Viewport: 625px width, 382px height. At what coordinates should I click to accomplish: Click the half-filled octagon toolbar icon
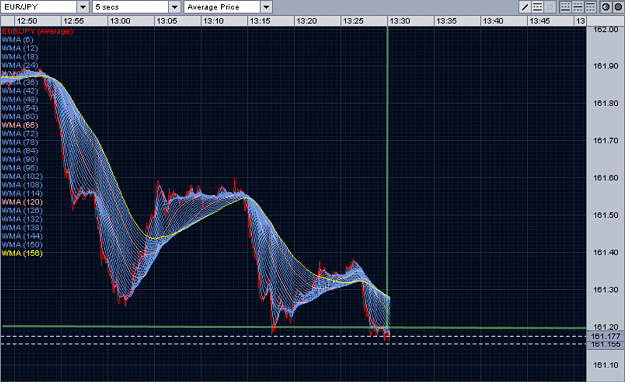click(606, 7)
